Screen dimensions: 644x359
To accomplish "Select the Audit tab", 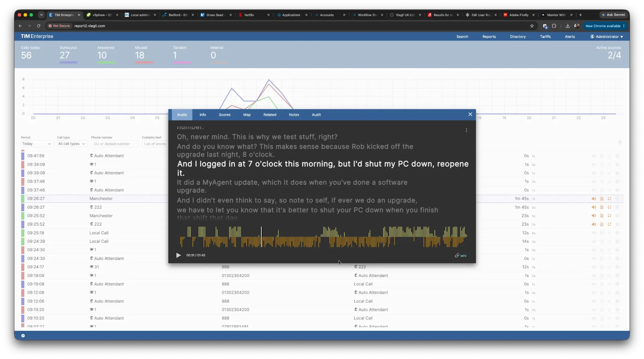I will [x=316, y=115].
